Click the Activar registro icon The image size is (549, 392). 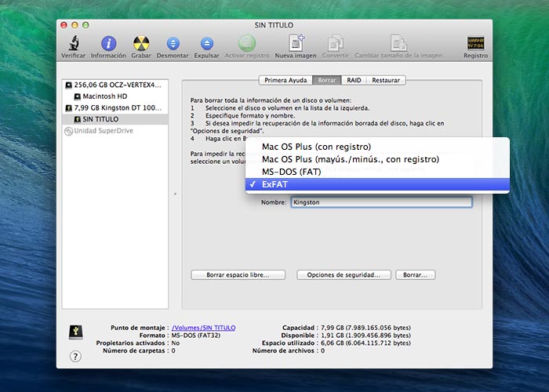coord(247,43)
